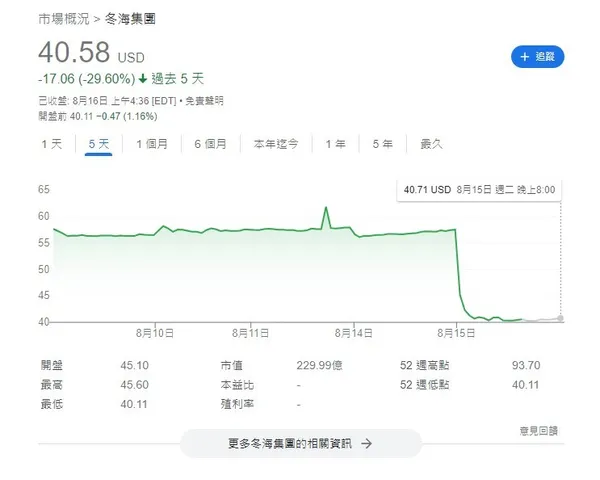Click the 最高 value 45.60

[135, 385]
